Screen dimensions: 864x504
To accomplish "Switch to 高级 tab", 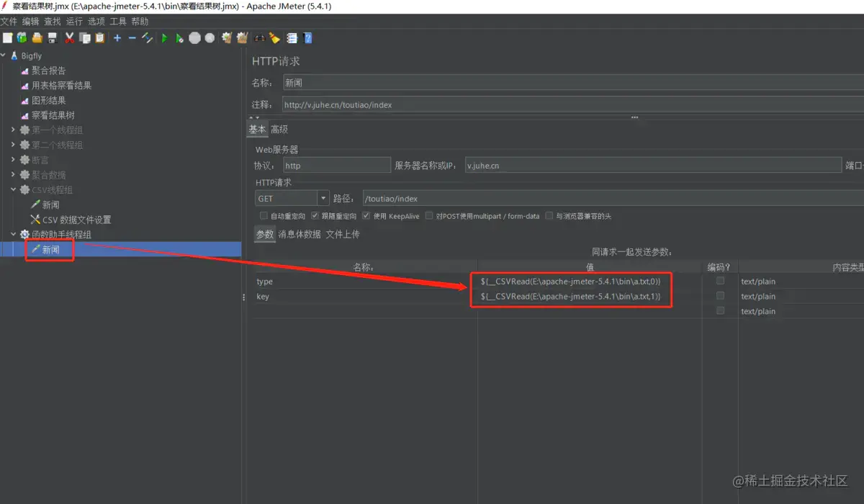I will (279, 130).
